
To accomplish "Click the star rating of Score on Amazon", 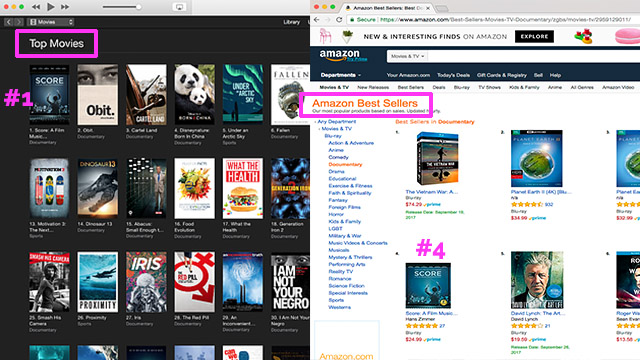I will [x=422, y=326].
